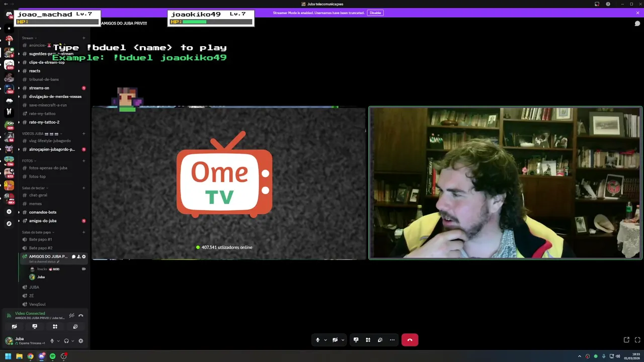644x362 pixels.
Task: Toggle noise suppression in voice panel
Action: coord(71,315)
